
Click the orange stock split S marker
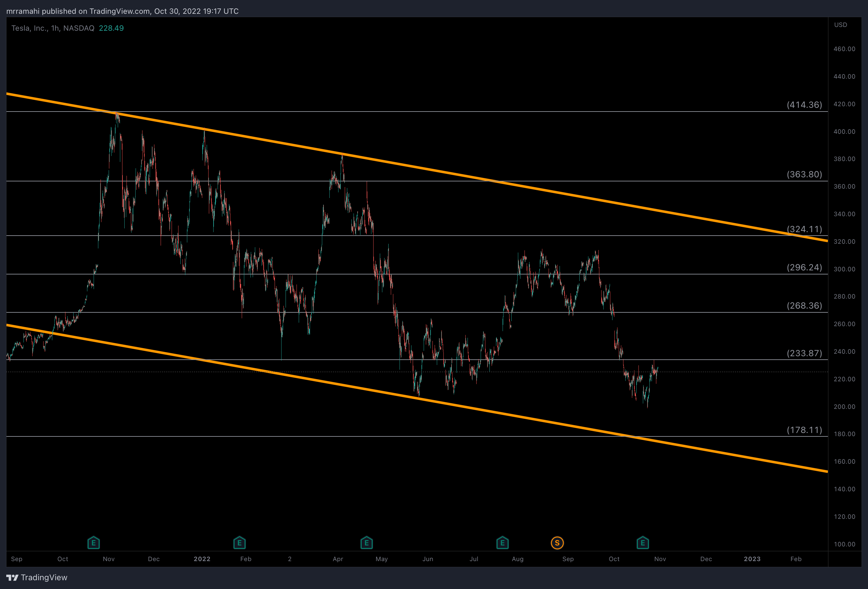pyautogui.click(x=557, y=543)
